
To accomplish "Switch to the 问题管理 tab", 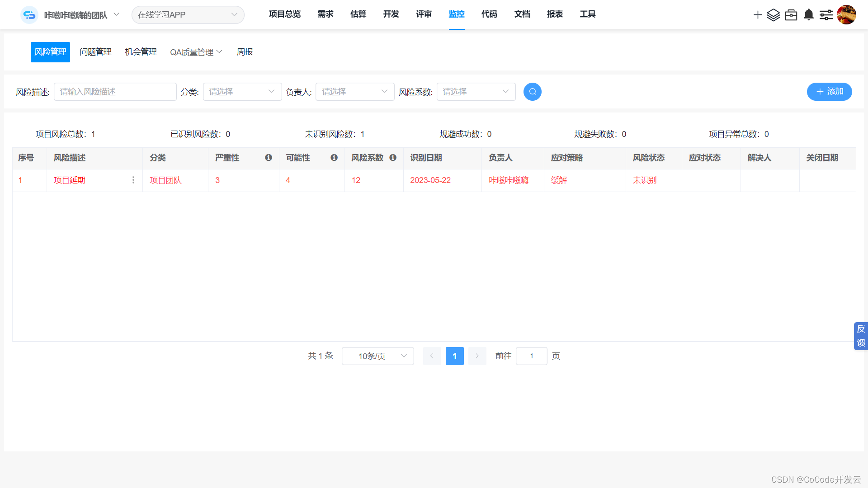I will pos(95,52).
